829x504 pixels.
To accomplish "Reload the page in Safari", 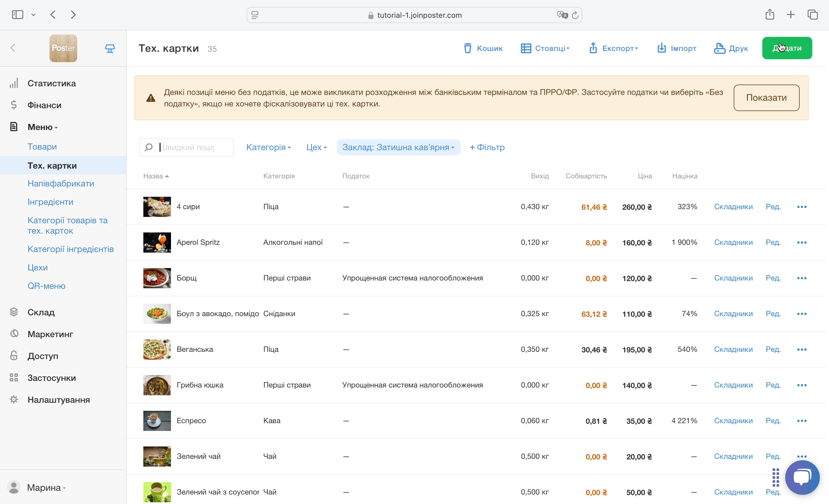I will click(575, 15).
